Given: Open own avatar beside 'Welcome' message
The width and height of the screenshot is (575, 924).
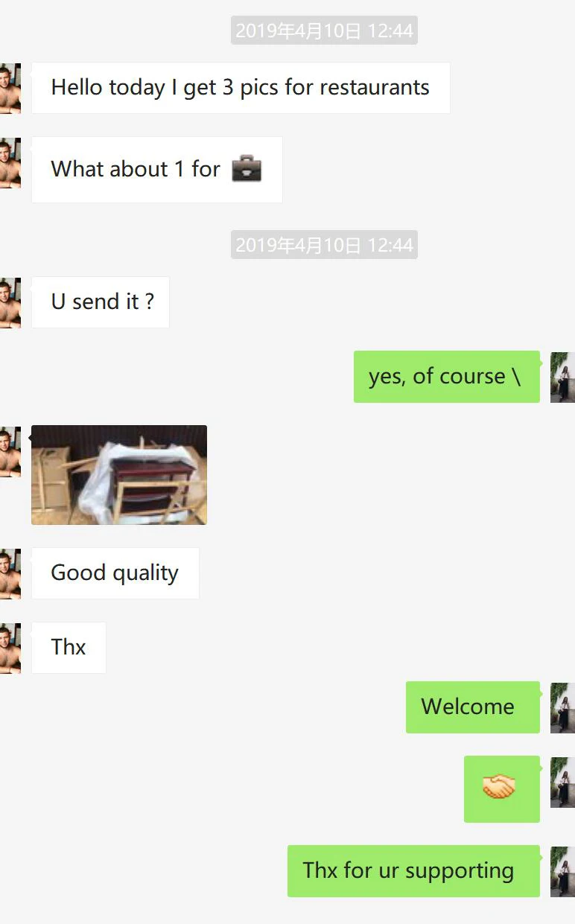Looking at the screenshot, I should coord(562,707).
